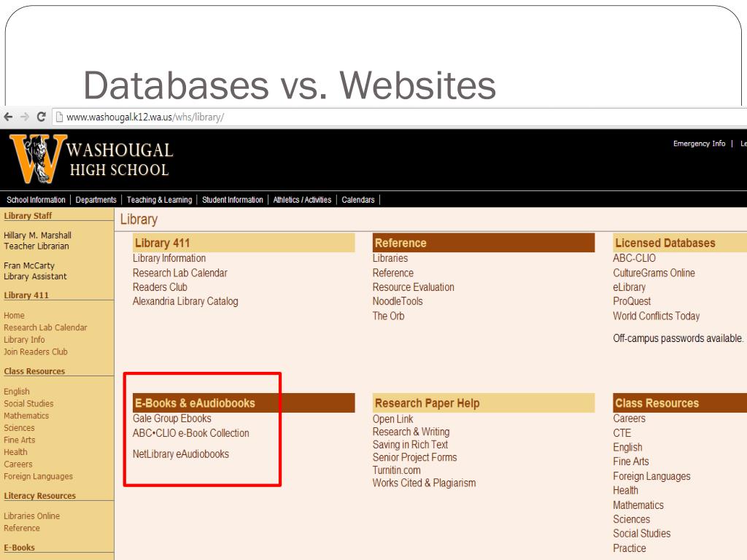Viewport: 747px width, 560px height.
Task: Focus the address bar showing www.washougal.k12.wa.us
Action: point(400,117)
